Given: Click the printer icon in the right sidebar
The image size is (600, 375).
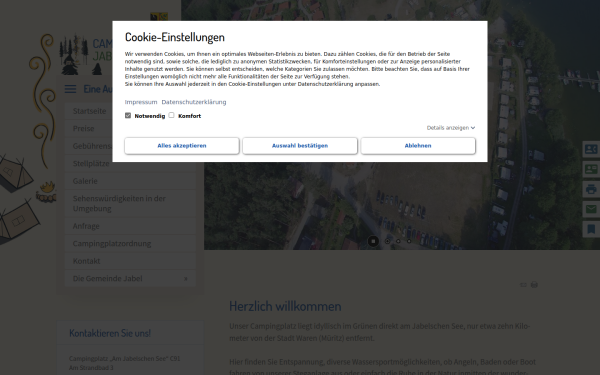Looking at the screenshot, I should click(x=591, y=189).
